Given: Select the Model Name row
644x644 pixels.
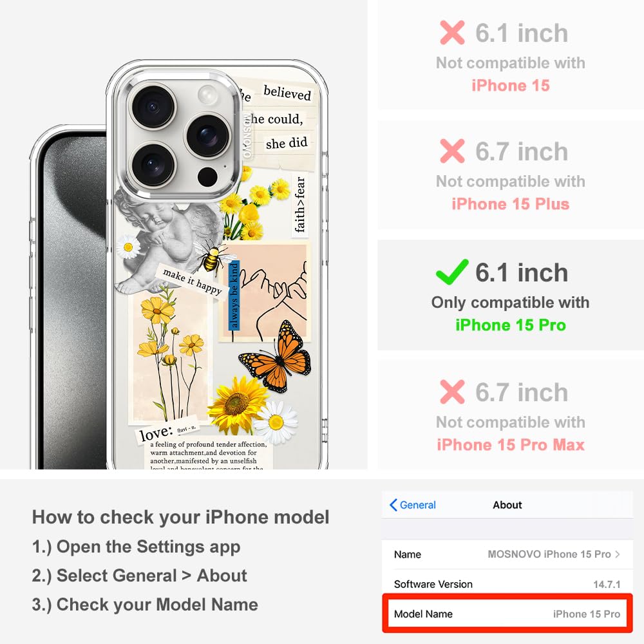Looking at the screenshot, I should (x=507, y=614).
